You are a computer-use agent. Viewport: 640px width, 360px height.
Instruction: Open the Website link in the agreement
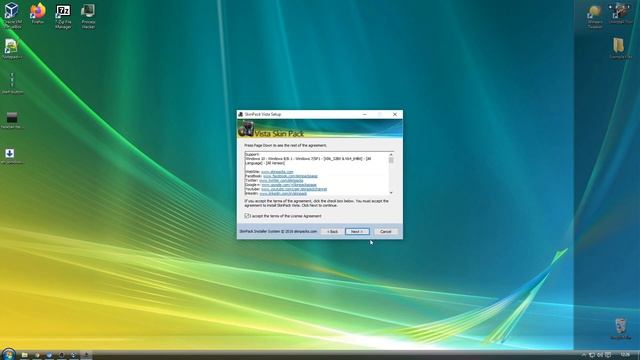[277, 172]
